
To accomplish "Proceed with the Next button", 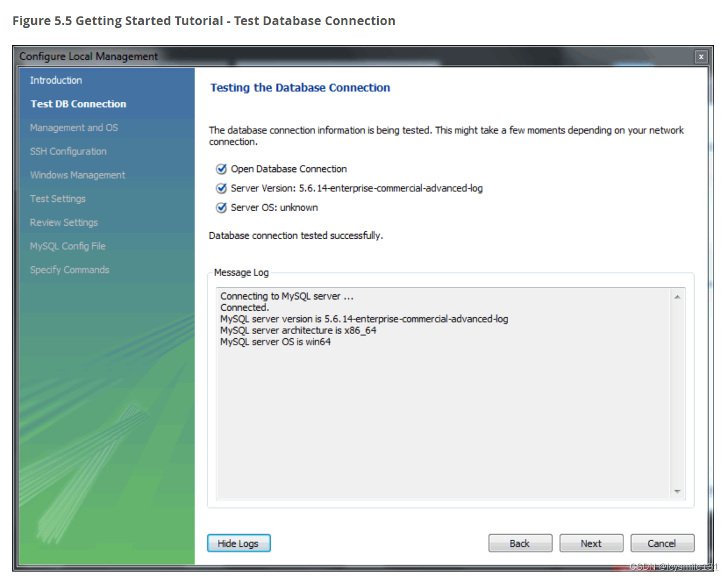I will pos(591,543).
